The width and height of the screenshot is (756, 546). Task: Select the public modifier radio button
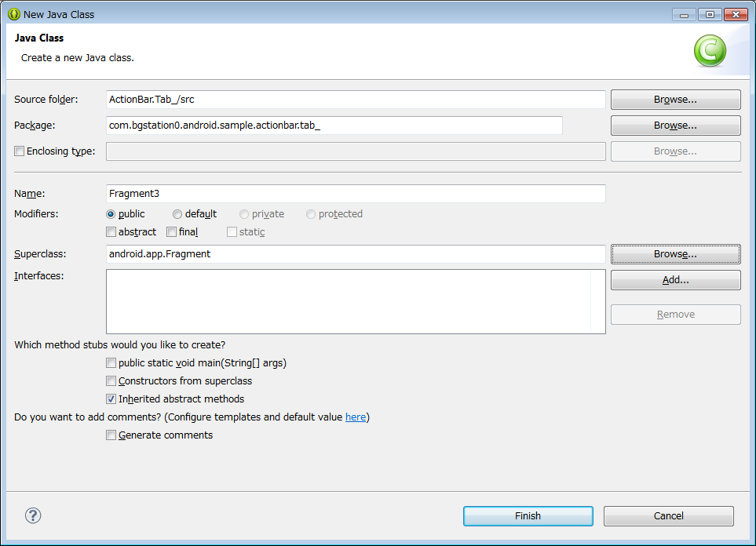tap(111, 214)
